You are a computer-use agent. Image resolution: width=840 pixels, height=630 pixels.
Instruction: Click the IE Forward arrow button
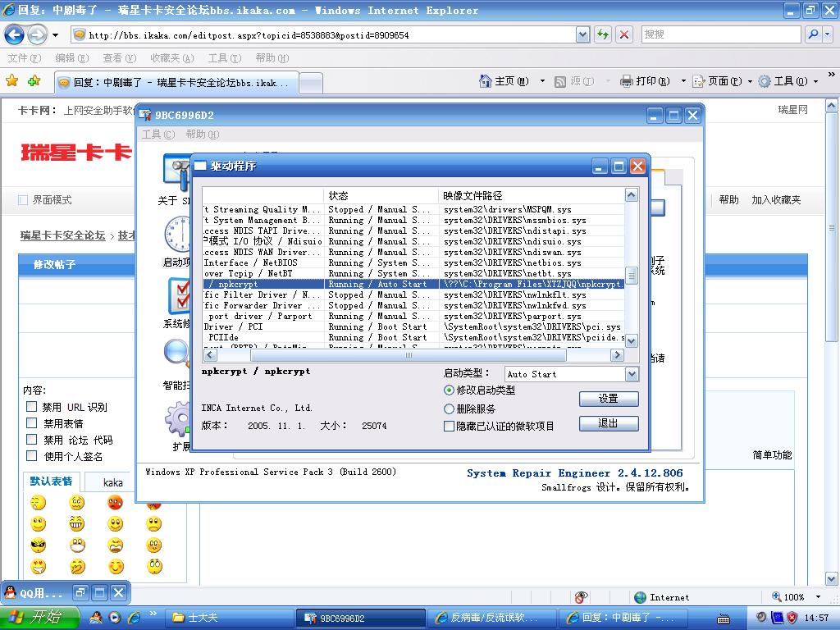point(37,35)
